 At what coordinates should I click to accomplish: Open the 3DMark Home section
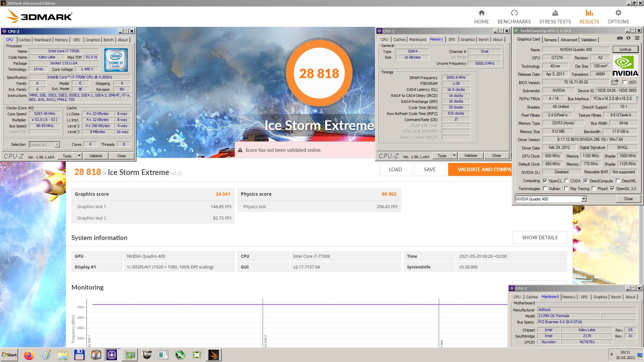[x=481, y=17]
